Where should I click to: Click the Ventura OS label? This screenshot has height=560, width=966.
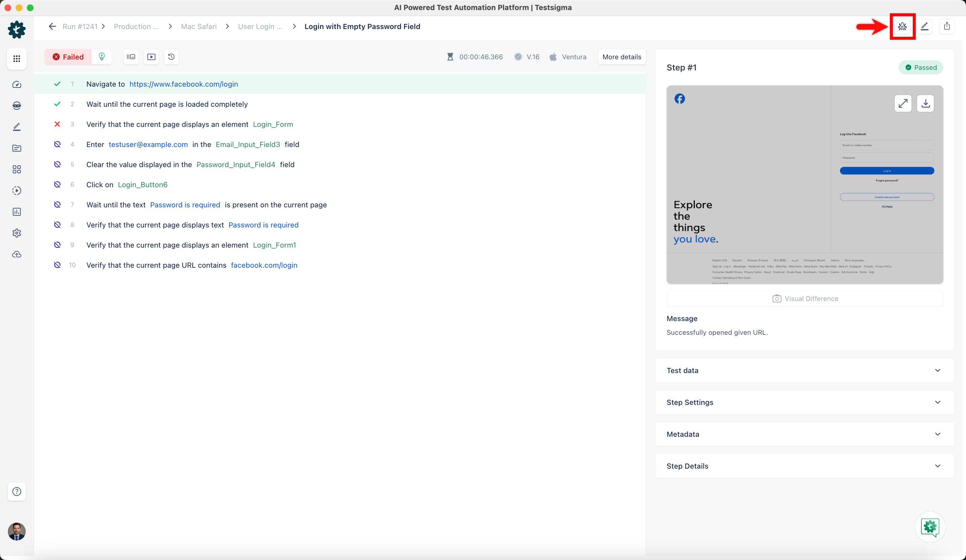[574, 57]
